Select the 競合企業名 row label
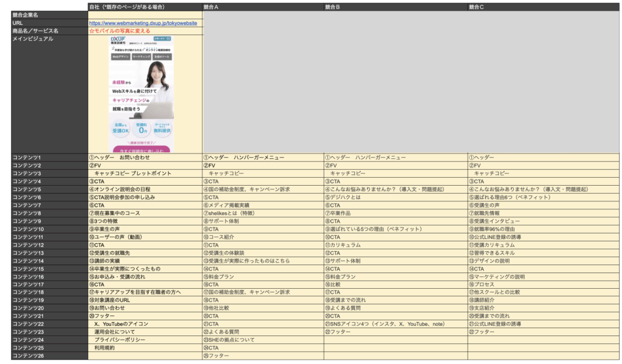Screen dimensions: 622x364 click(x=26, y=15)
